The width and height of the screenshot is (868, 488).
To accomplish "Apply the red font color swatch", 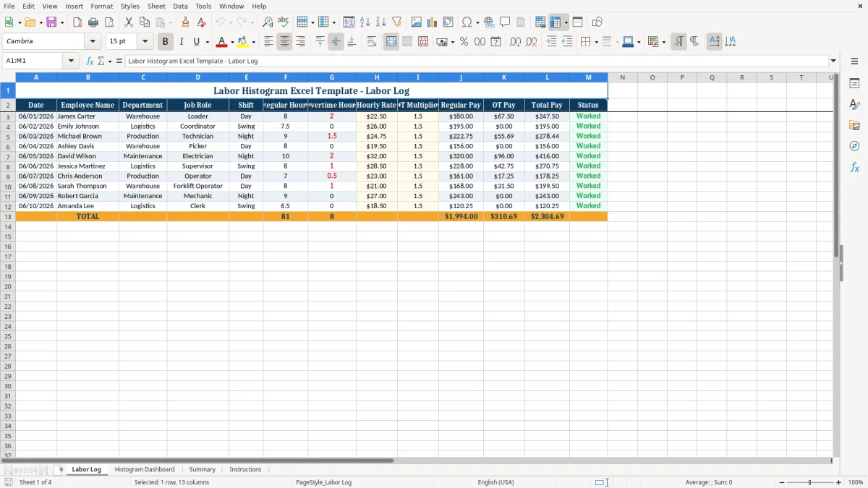I will click(x=222, y=42).
